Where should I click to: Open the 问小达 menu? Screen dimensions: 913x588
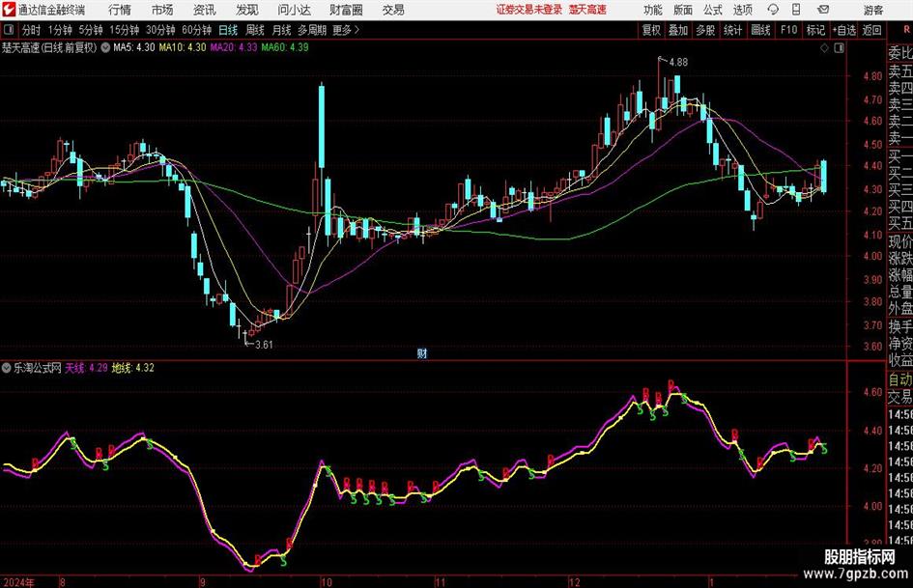click(294, 10)
